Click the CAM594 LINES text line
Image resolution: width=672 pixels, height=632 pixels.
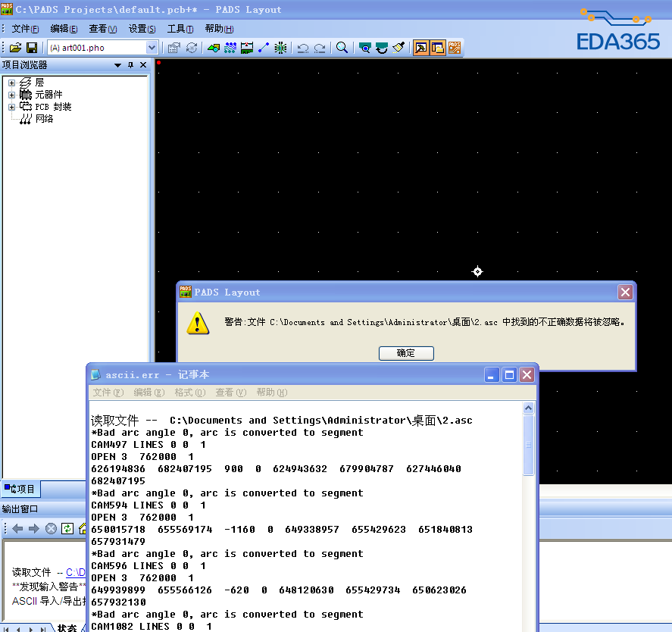click(x=148, y=505)
